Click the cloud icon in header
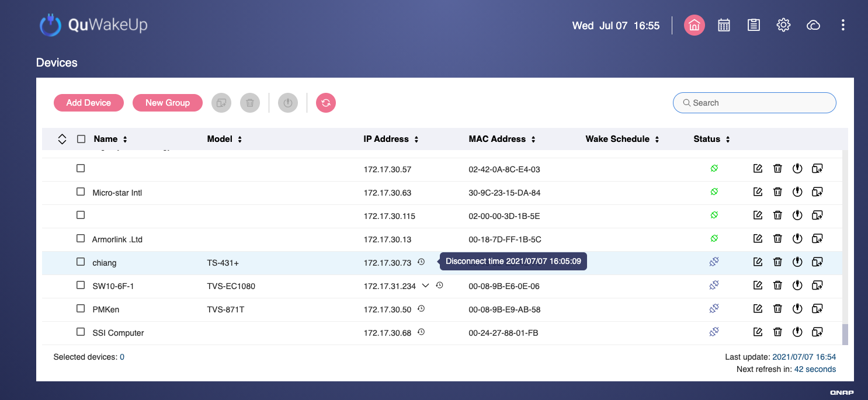This screenshot has width=868, height=400. (813, 25)
